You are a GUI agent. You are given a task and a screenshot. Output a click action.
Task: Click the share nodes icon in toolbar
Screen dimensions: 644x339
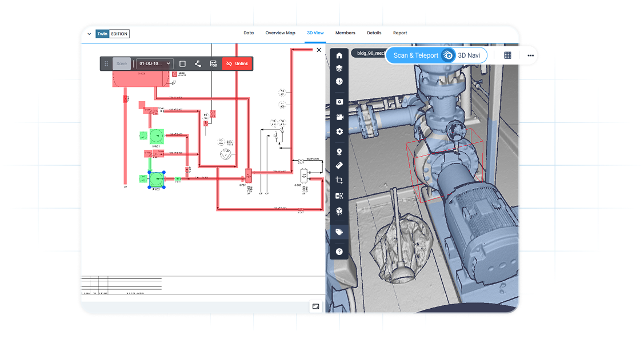click(198, 63)
